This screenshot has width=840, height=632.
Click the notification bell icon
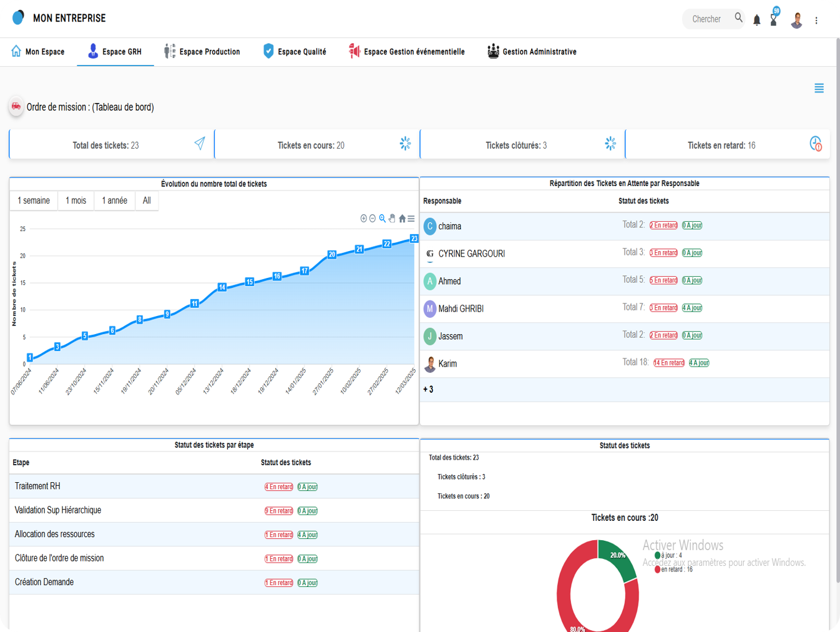click(756, 20)
